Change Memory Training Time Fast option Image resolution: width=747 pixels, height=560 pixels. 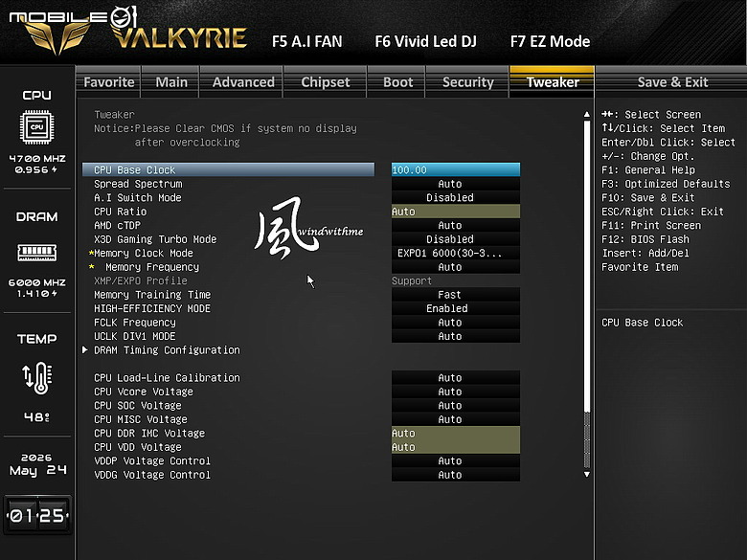(x=456, y=295)
